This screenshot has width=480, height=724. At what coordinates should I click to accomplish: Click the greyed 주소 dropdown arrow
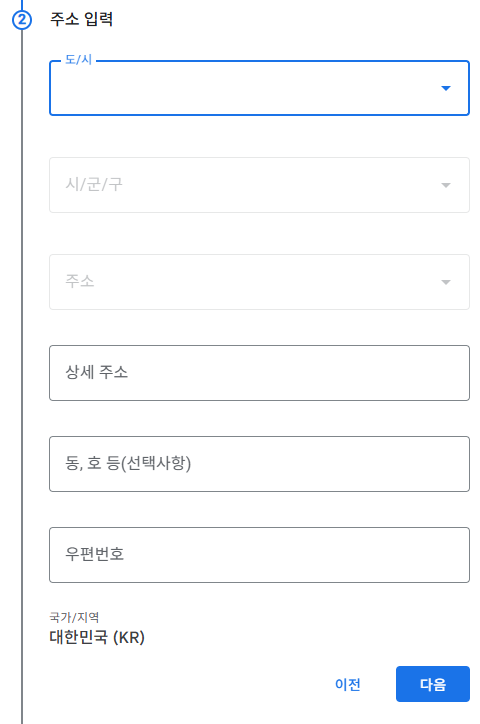[445, 282]
